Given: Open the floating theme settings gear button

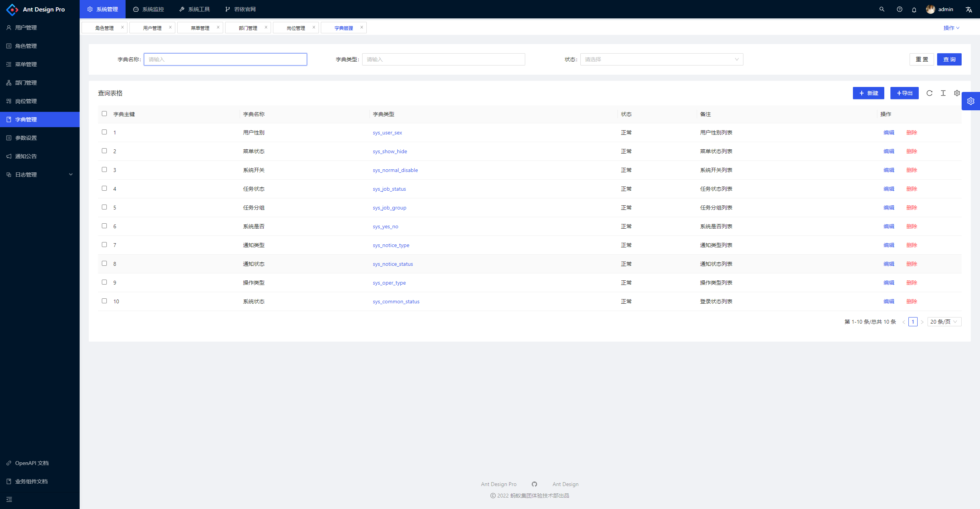Looking at the screenshot, I should click(971, 101).
